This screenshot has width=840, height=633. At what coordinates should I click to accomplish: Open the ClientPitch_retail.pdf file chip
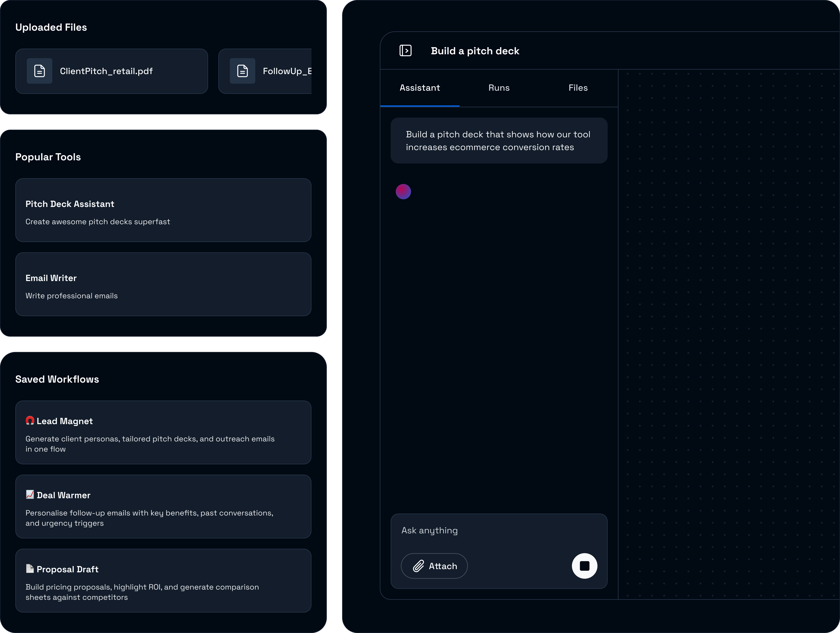click(x=112, y=71)
